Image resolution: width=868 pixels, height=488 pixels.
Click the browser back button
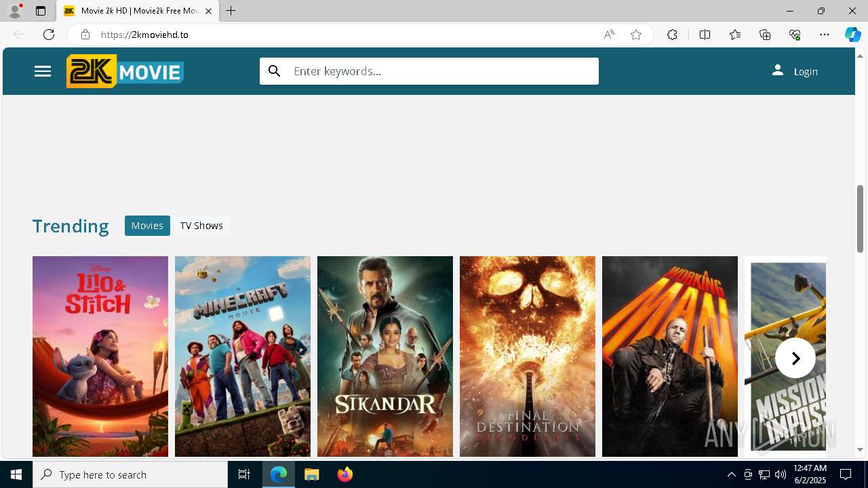point(19,35)
